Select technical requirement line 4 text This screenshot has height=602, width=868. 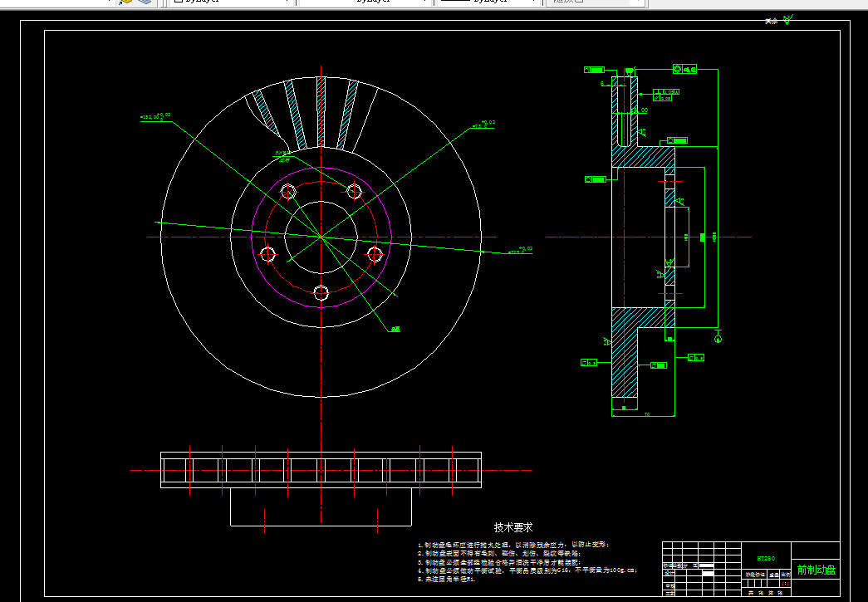[527, 570]
